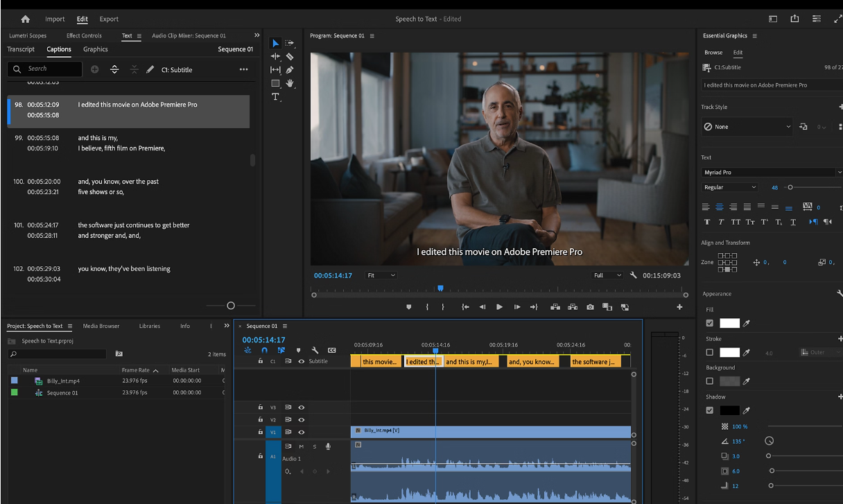Expand hidden panel tabs in Text group
This screenshot has width=843, height=504.
[257, 35]
